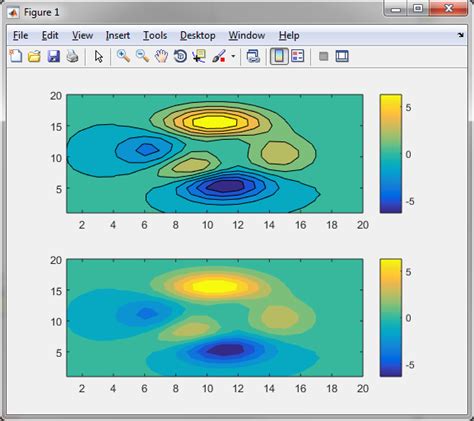Close the Figure 1 window
The width and height of the screenshot is (474, 421).
click(x=449, y=9)
